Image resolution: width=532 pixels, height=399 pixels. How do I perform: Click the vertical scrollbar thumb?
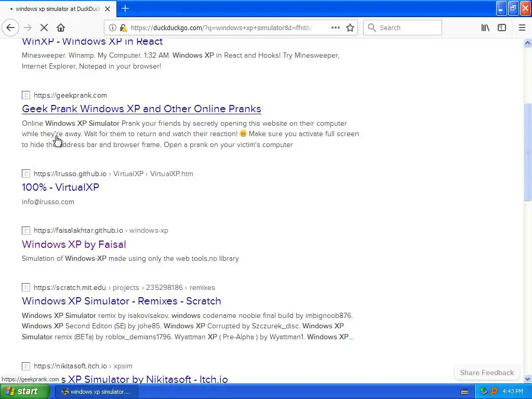point(528,152)
